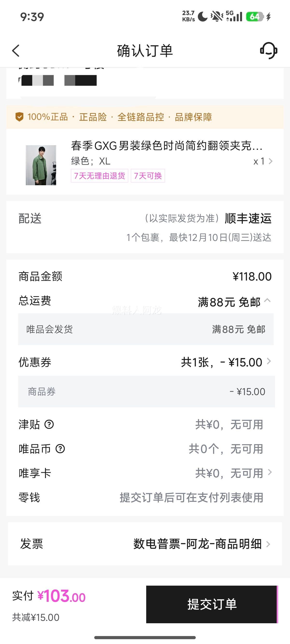Open product quantity details chevron
The image size is (290, 644).
tap(270, 161)
